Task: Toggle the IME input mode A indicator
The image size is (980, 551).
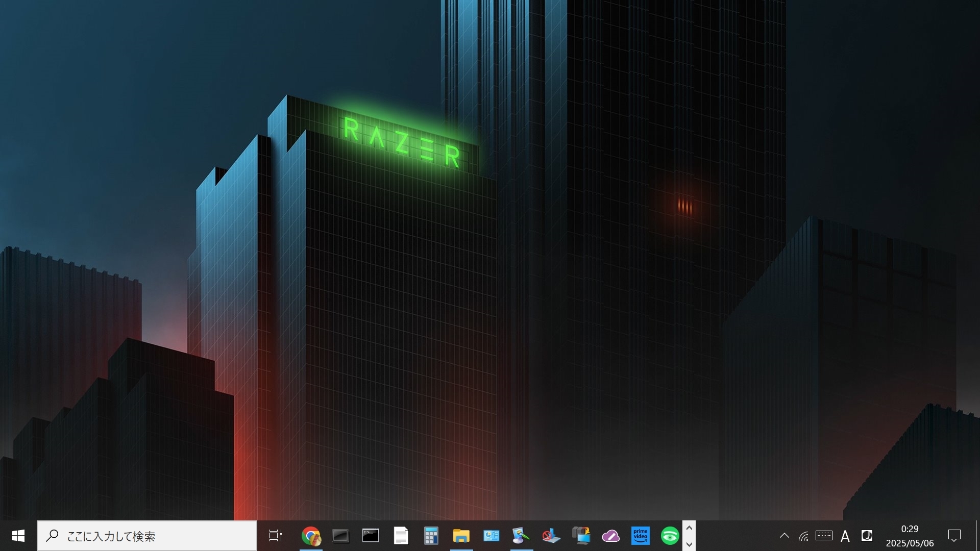Action: pyautogui.click(x=845, y=536)
